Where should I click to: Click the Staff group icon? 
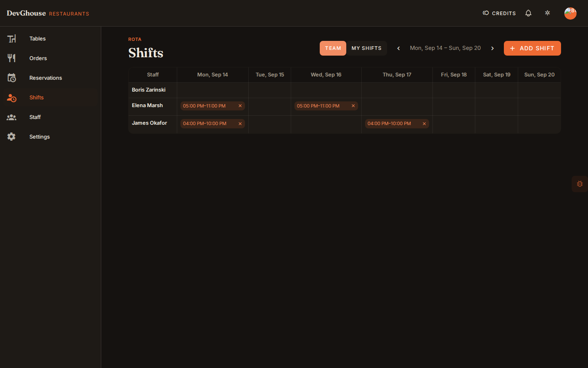click(11, 117)
